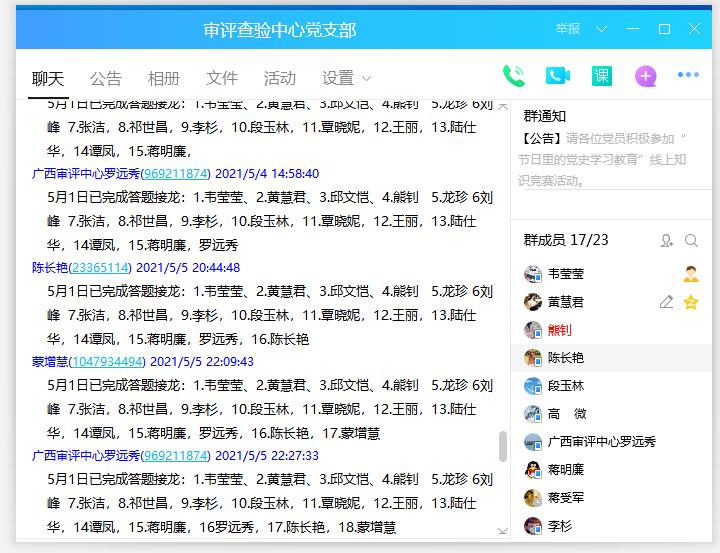Open the 群通知 announcement text

(602, 159)
